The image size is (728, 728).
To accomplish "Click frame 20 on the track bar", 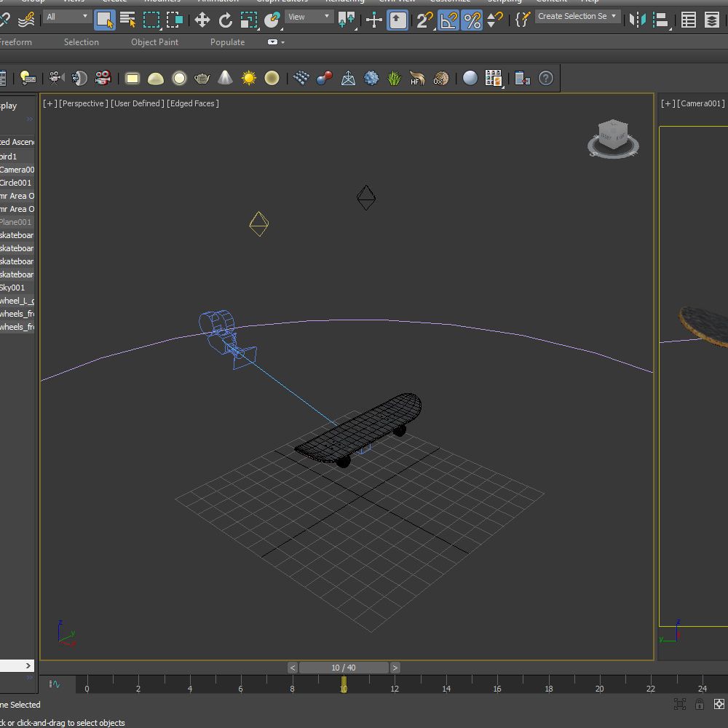I will click(599, 685).
